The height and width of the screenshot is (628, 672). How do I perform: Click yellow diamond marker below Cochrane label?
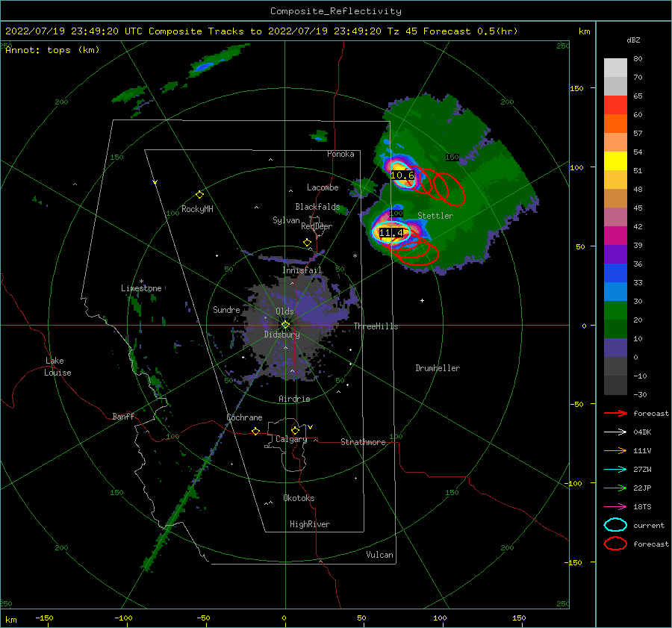point(256,432)
